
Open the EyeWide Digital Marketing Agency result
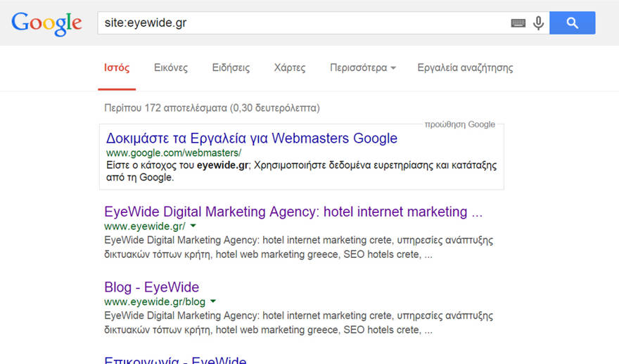(x=293, y=212)
